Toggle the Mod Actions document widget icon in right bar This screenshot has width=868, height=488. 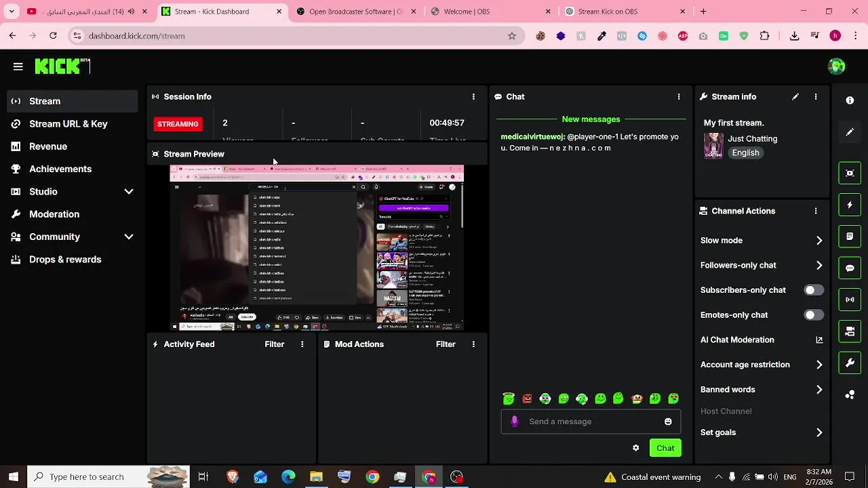pyautogui.click(x=850, y=237)
